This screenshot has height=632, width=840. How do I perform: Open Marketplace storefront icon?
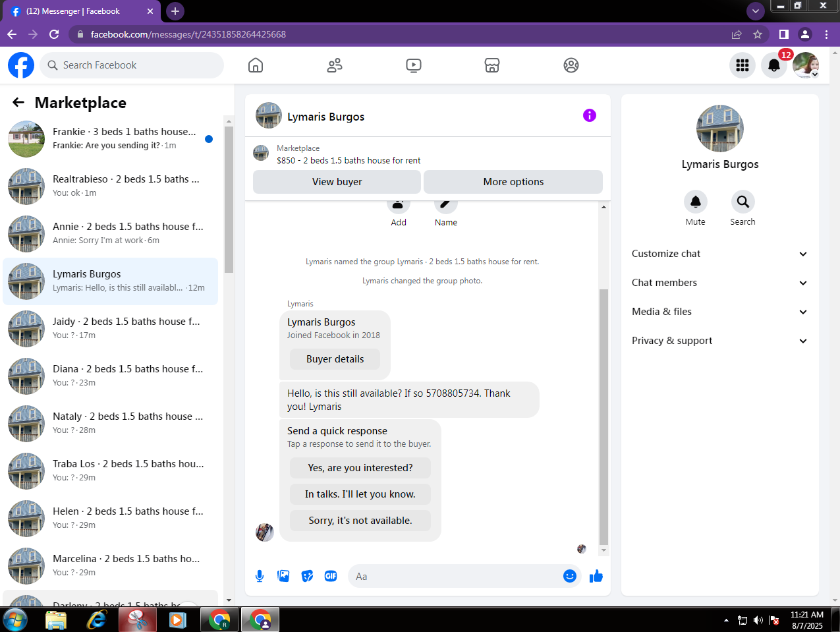[x=492, y=65]
